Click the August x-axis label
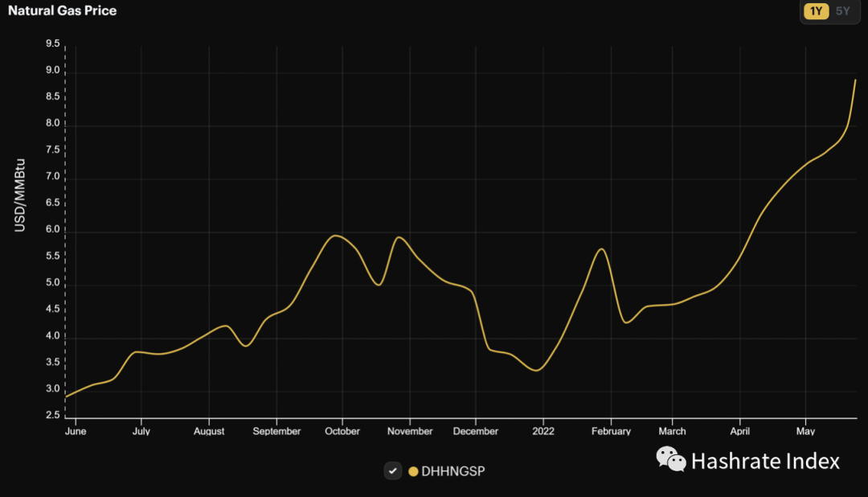868x497 pixels. [209, 431]
